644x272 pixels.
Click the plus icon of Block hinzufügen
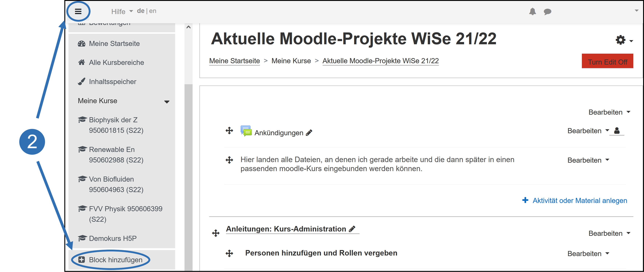tap(81, 260)
